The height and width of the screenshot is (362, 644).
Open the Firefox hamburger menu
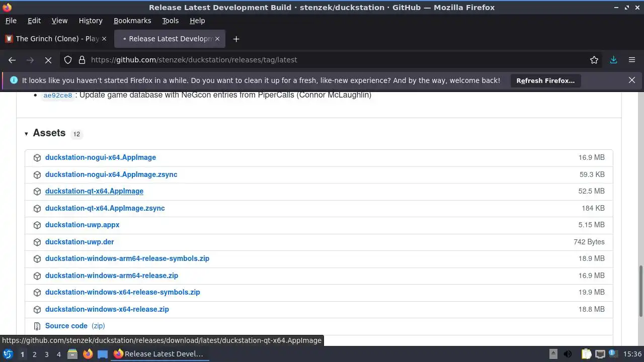(x=632, y=60)
